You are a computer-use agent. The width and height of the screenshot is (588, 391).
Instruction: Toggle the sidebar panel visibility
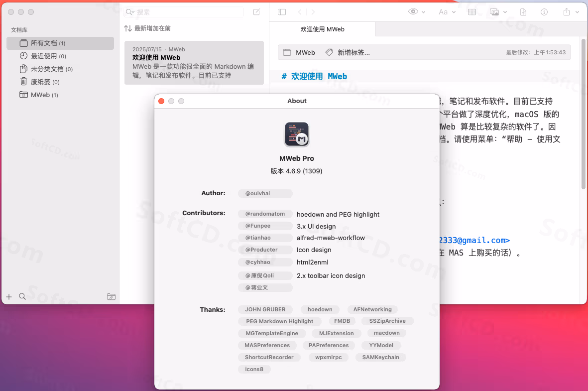pos(282,12)
